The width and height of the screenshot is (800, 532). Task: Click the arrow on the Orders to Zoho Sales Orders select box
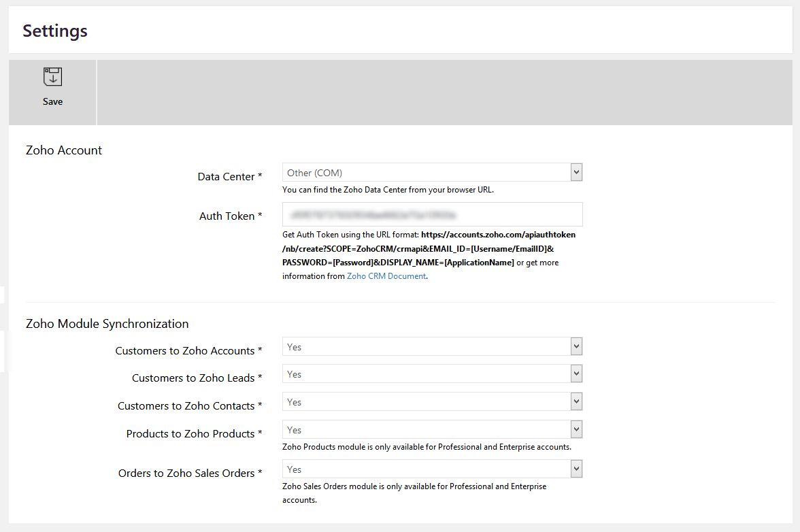click(x=576, y=469)
